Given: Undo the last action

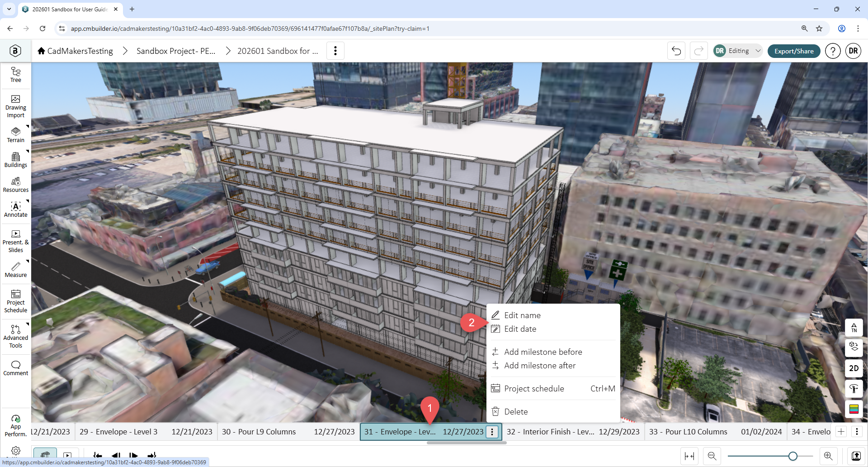Looking at the screenshot, I should (x=676, y=51).
